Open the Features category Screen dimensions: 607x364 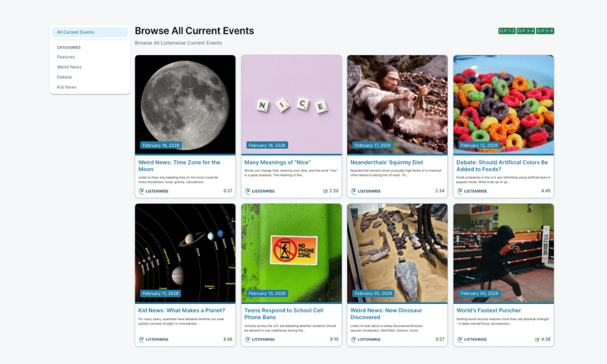[x=66, y=57]
